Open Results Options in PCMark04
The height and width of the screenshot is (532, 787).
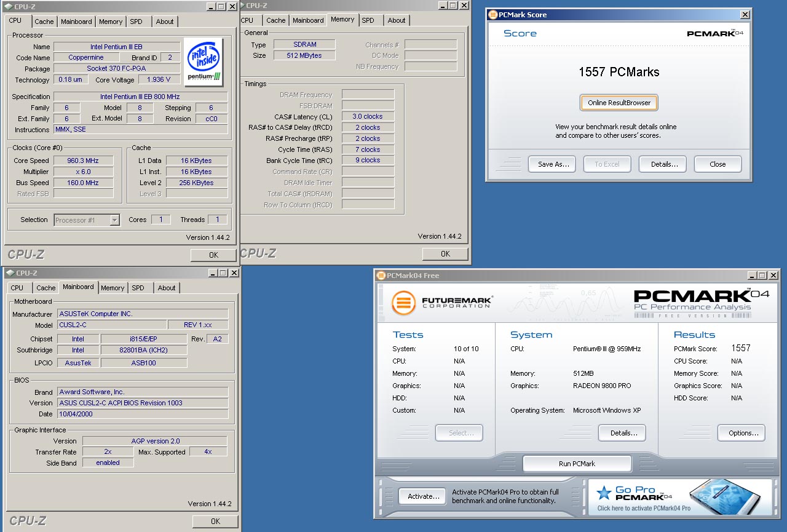[743, 433]
